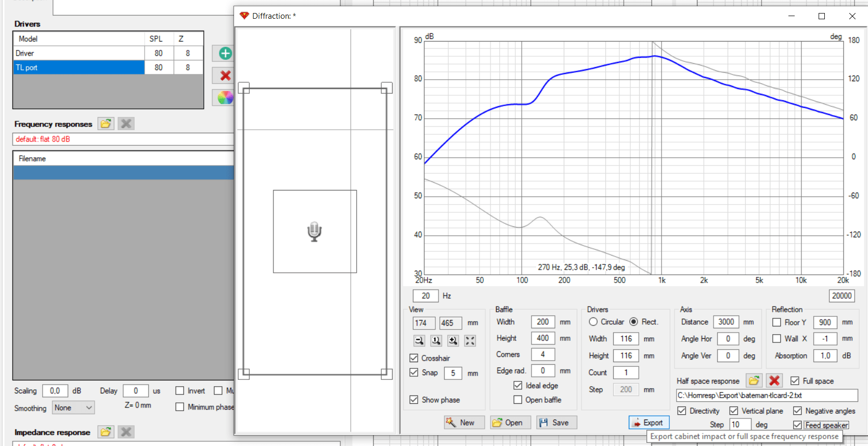Click the top-left baffle corner handle
This screenshot has height=446, width=868.
243,88
